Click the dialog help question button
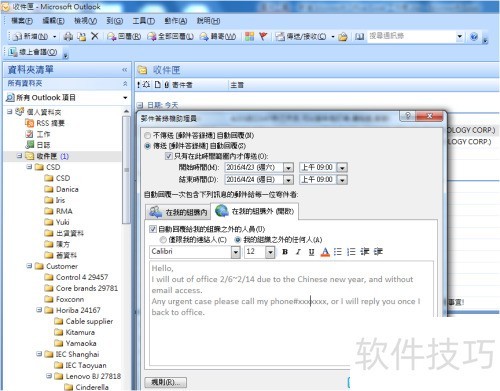500x391 pixels. [x=407, y=116]
